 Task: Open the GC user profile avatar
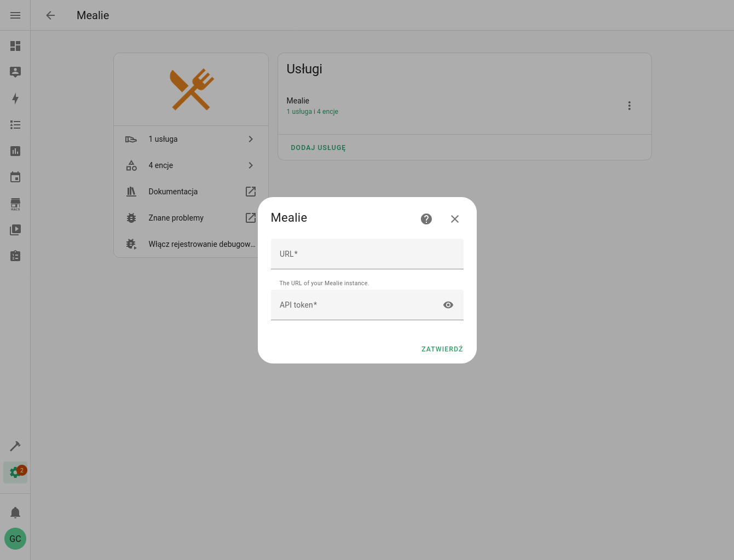15,539
